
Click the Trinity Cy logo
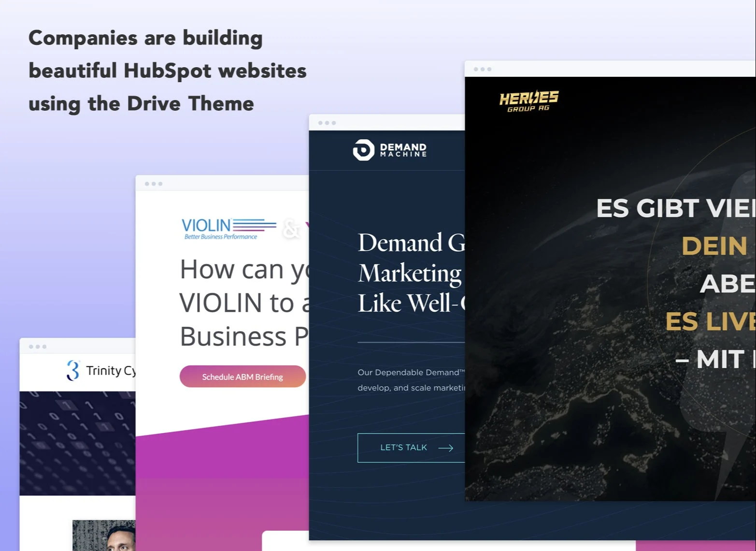[x=101, y=371]
